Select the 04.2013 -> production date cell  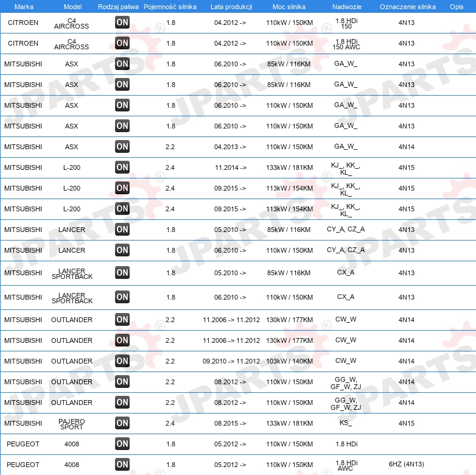[x=230, y=147]
